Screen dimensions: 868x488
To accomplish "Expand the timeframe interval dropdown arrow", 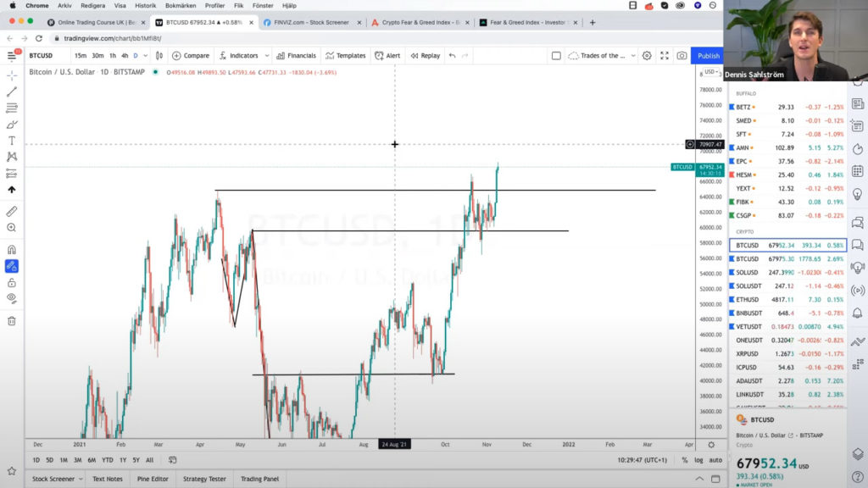I will (146, 55).
